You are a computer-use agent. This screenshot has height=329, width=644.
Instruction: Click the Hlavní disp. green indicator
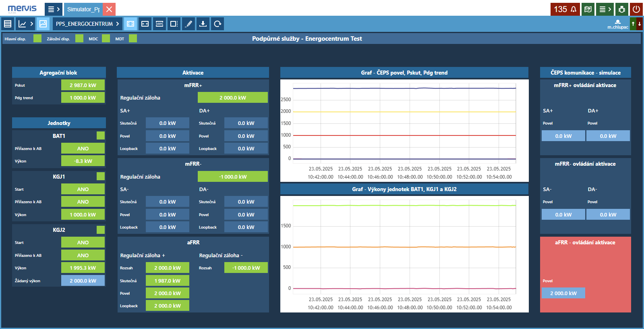pos(37,39)
